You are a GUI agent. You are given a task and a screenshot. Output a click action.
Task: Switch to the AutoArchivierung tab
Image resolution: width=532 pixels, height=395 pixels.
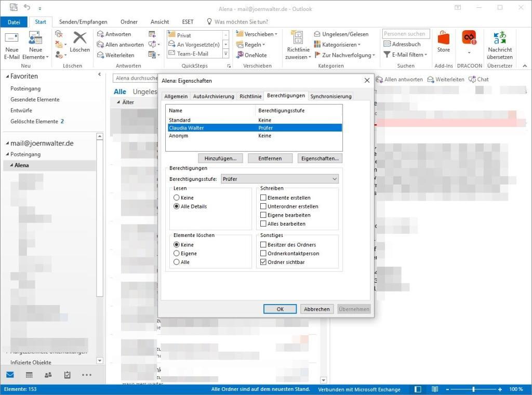coord(213,96)
